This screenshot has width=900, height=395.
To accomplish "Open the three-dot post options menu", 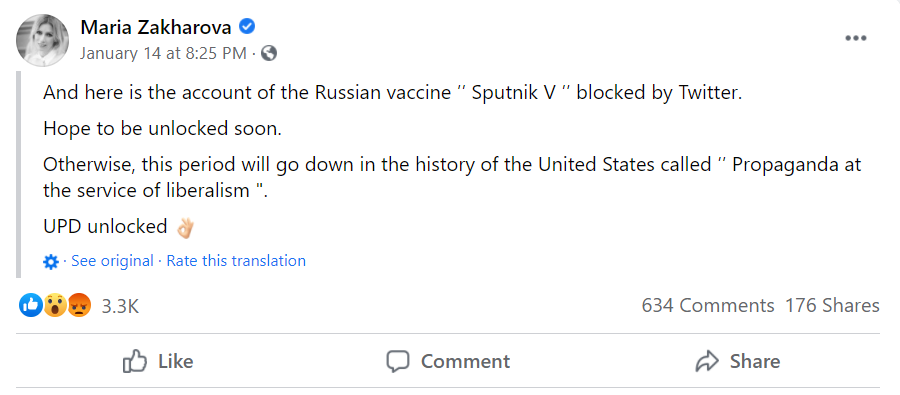I will tap(855, 38).
